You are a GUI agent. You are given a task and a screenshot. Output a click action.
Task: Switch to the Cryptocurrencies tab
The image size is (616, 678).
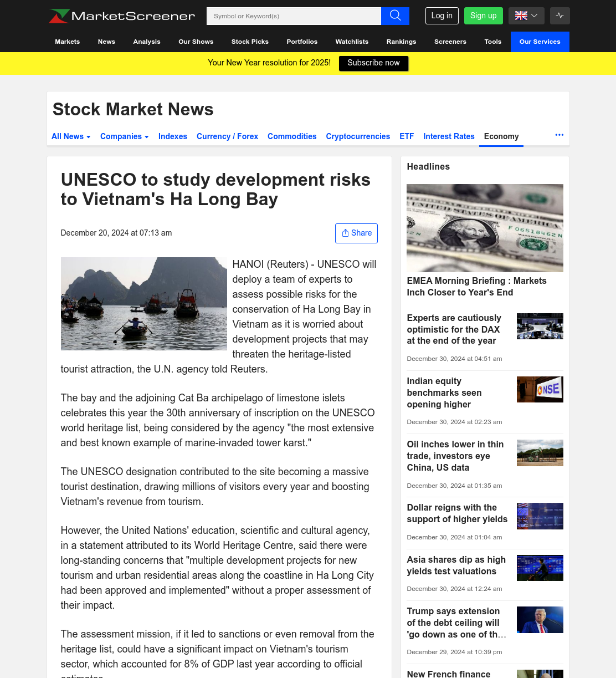358,136
